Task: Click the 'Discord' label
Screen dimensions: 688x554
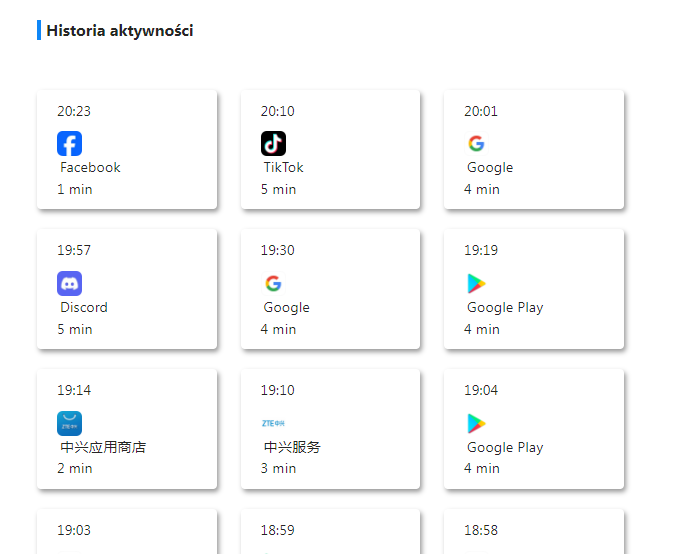Action: click(84, 307)
